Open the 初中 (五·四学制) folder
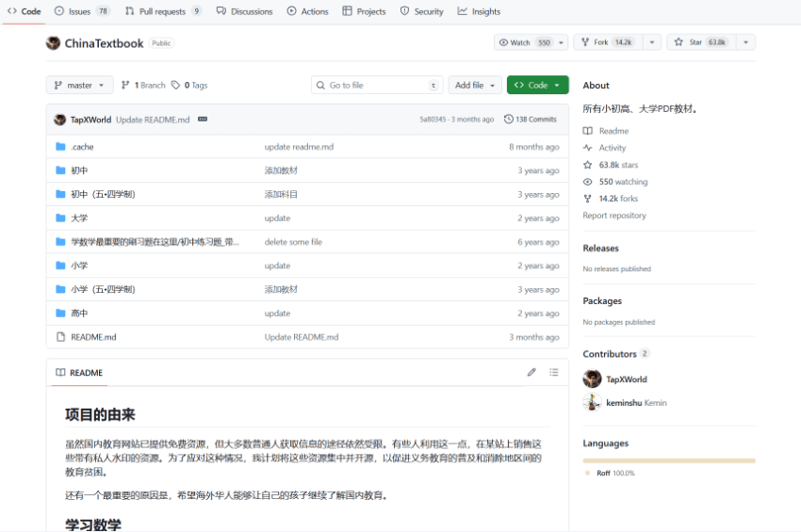801x532 pixels. [103, 195]
